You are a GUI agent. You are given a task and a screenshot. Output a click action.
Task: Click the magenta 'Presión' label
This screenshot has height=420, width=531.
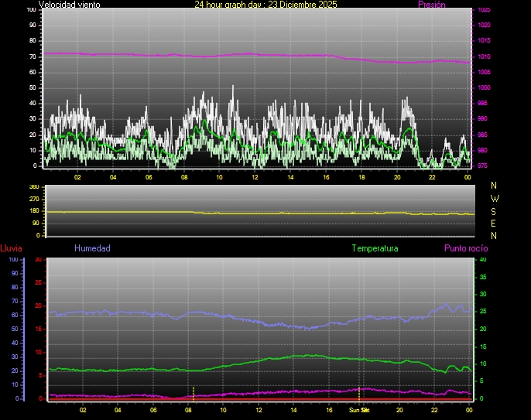coord(431,5)
